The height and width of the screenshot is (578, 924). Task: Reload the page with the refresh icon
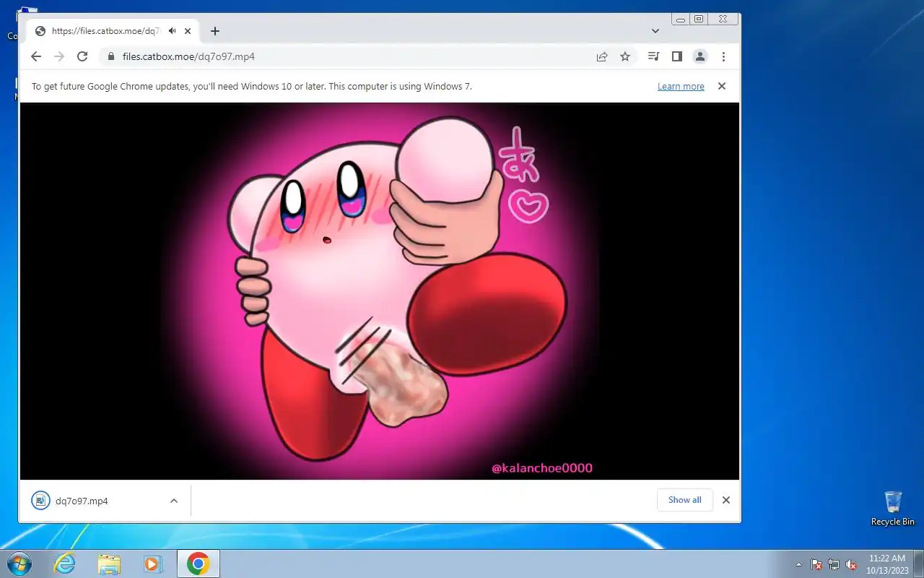82,56
